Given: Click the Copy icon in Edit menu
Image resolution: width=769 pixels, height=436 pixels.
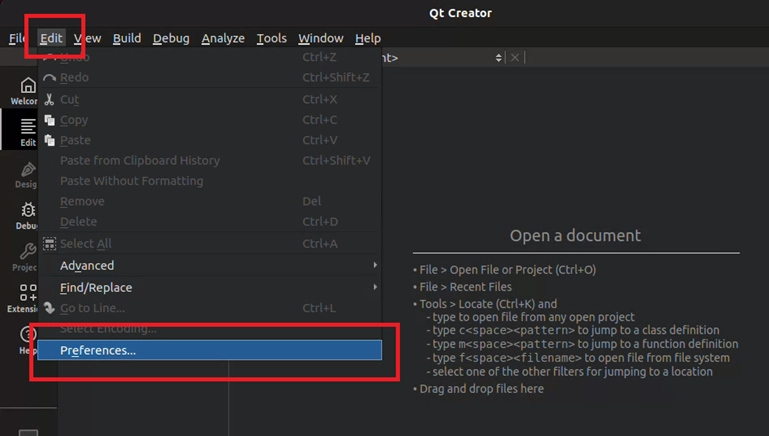Looking at the screenshot, I should pyautogui.click(x=49, y=120).
